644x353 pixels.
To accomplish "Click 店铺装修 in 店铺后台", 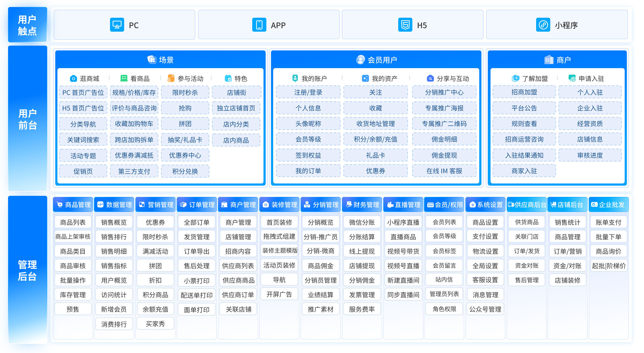I will (x=568, y=280).
